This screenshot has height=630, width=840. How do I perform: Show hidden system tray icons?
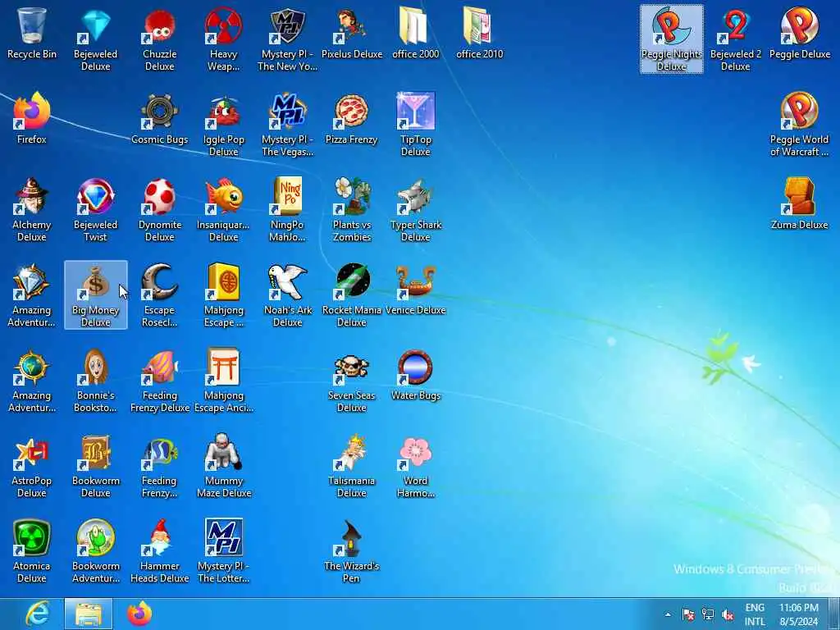(x=668, y=614)
